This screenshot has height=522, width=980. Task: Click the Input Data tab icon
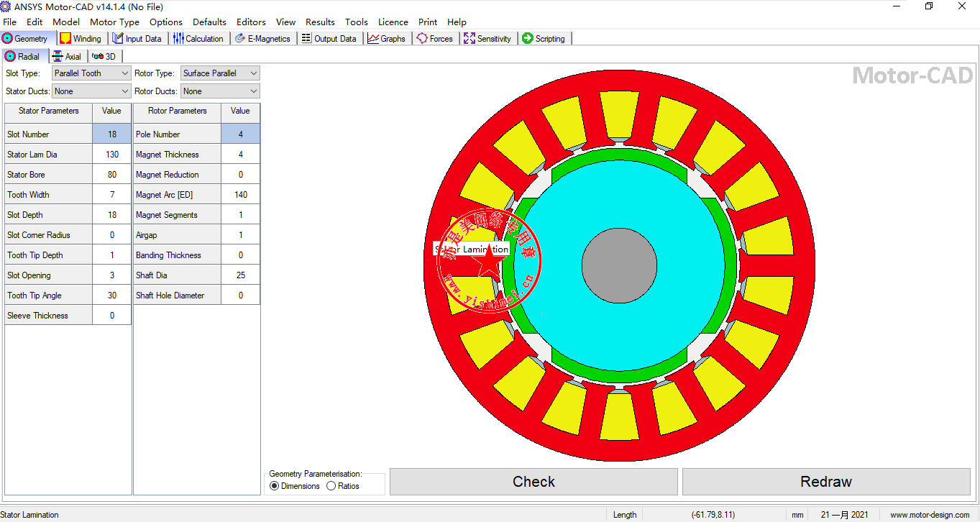118,38
